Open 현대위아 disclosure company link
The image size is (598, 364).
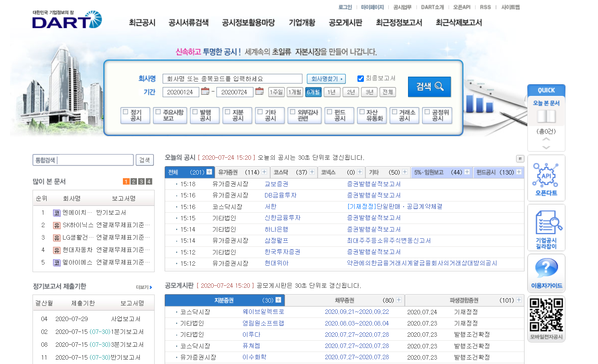[x=276, y=263]
